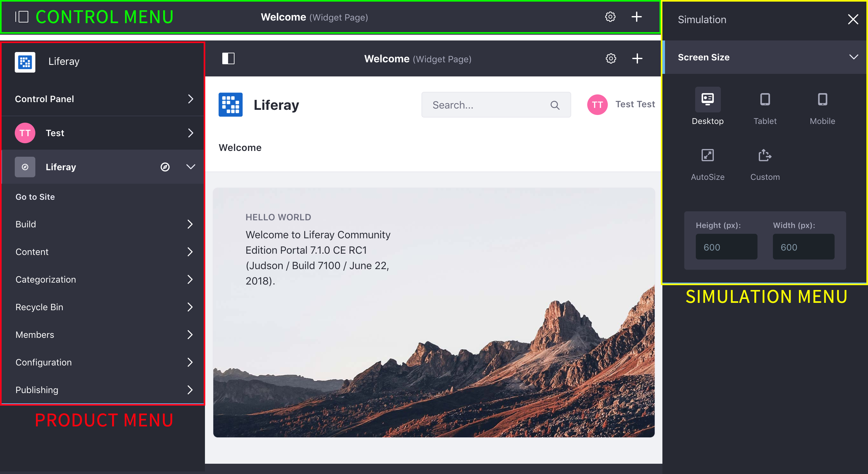The image size is (868, 474).
Task: Click the Search... input field
Action: [x=496, y=105]
